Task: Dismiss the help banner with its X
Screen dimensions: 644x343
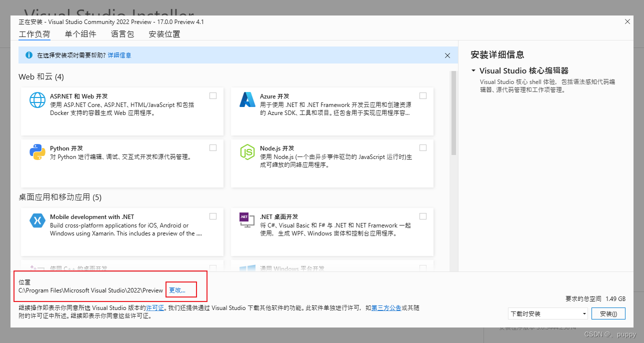Action: tap(447, 55)
